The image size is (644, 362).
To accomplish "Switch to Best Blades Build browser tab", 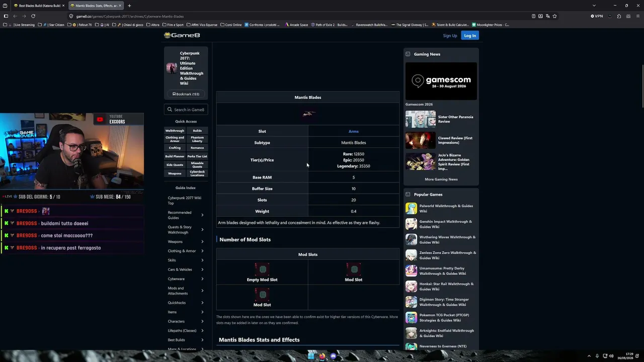I will 39,6.
